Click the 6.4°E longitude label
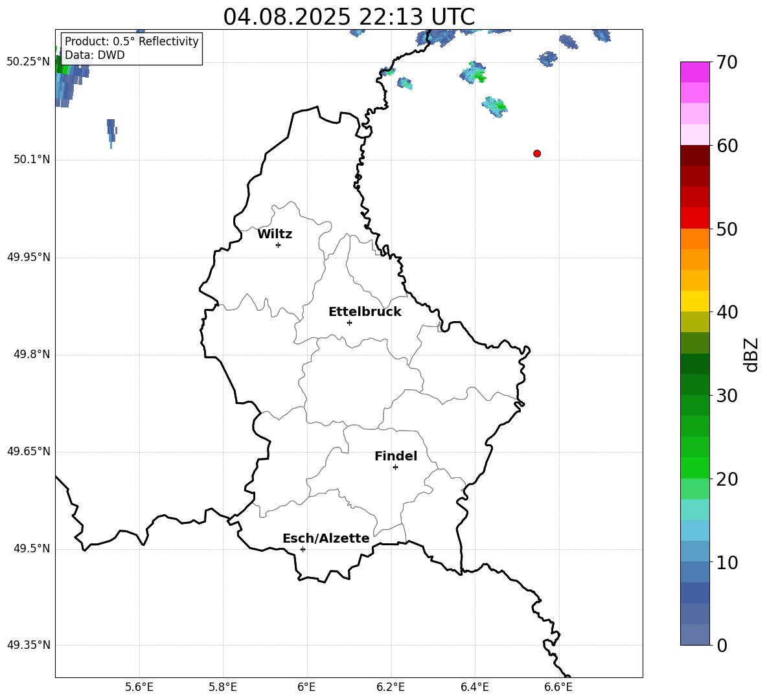Image resolution: width=767 pixels, height=700 pixels. click(x=474, y=687)
